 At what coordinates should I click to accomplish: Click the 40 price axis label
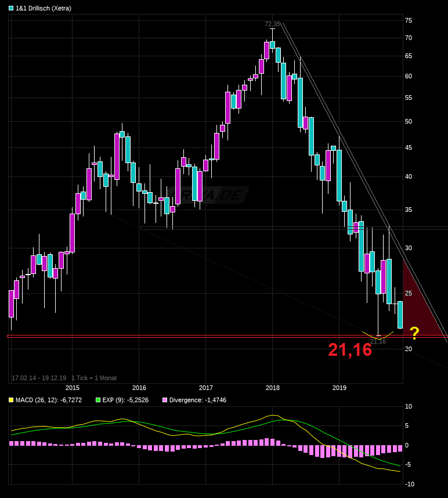pyautogui.click(x=409, y=176)
